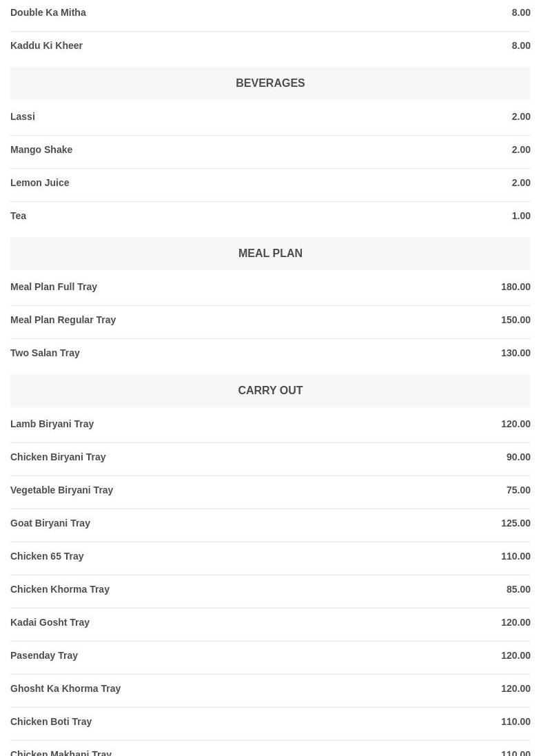Select the Tea beverage entry
541x756 pixels.
click(19, 216)
